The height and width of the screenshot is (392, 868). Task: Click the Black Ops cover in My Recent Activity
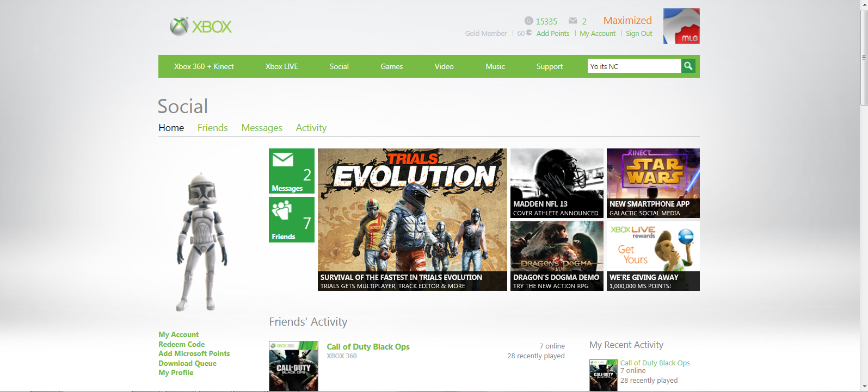(604, 375)
